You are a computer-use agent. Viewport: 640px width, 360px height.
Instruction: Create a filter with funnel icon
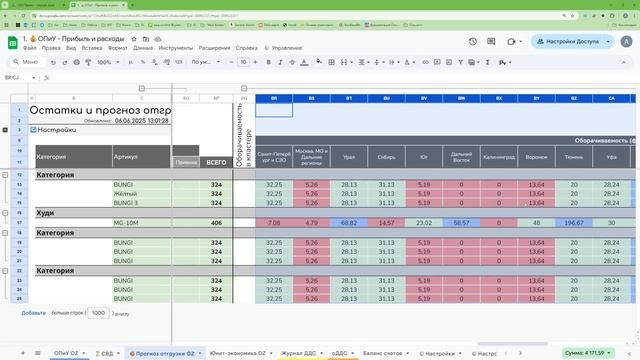point(460,62)
